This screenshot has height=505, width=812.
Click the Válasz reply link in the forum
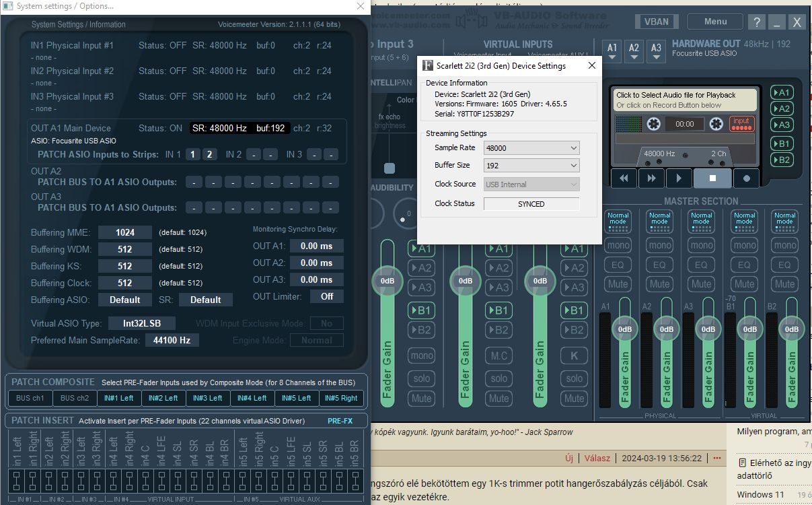pos(597,458)
